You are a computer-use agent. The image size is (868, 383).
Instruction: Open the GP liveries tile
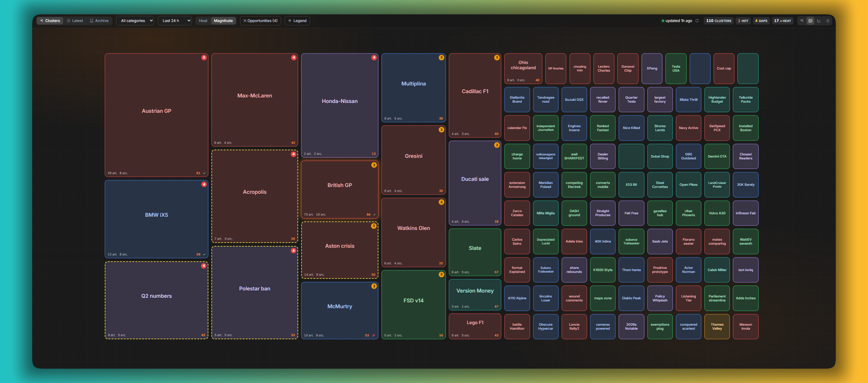(x=556, y=68)
